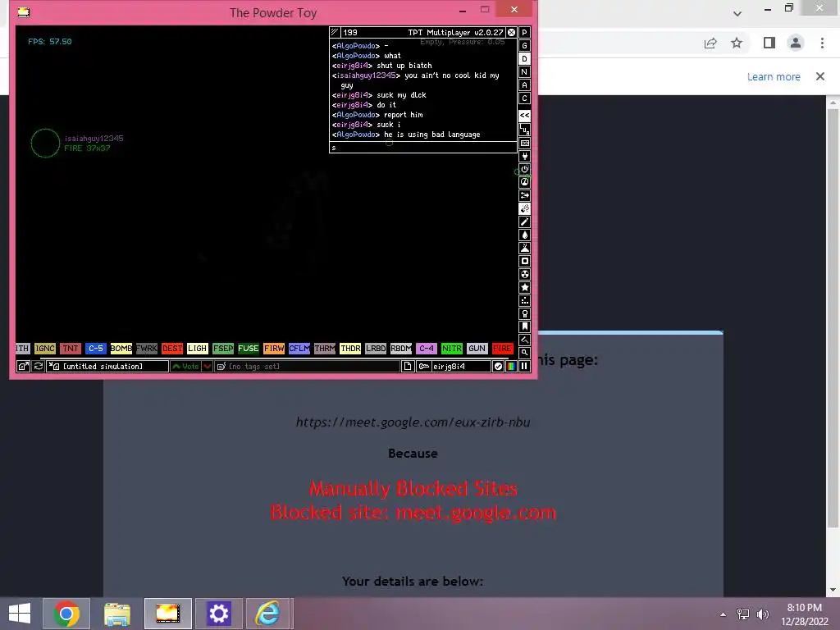Open simulation options checkmark icon
Viewport: 840px width, 630px height.
[498, 367]
